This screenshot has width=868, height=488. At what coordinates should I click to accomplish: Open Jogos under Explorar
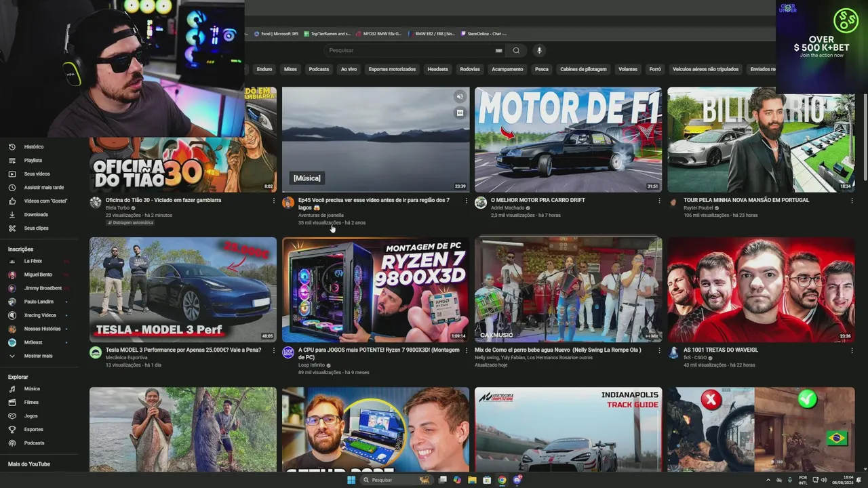tap(31, 415)
